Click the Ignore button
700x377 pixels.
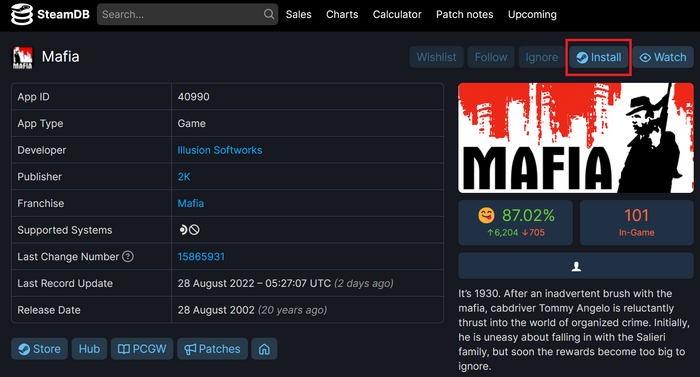pos(542,57)
